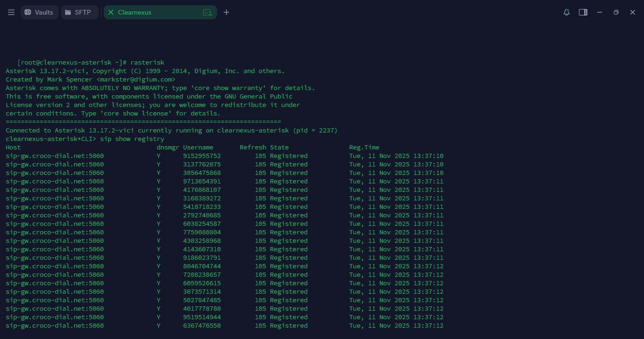Click the Reg.Time column header
644x339 pixels.
coord(364,147)
